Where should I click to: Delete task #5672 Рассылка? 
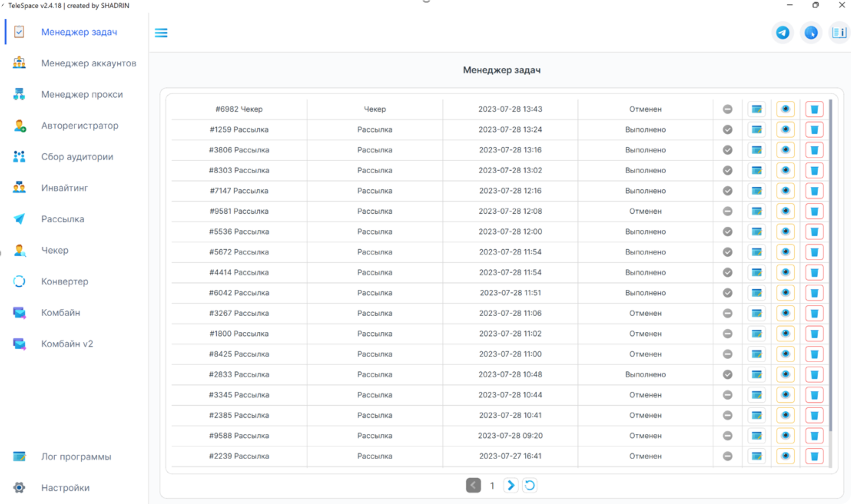815,252
